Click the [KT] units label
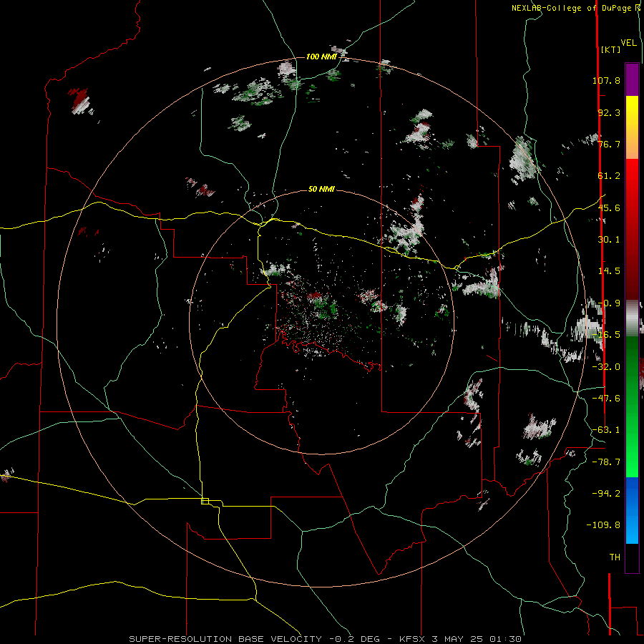Viewport: 644px width, 644px height. (x=611, y=49)
